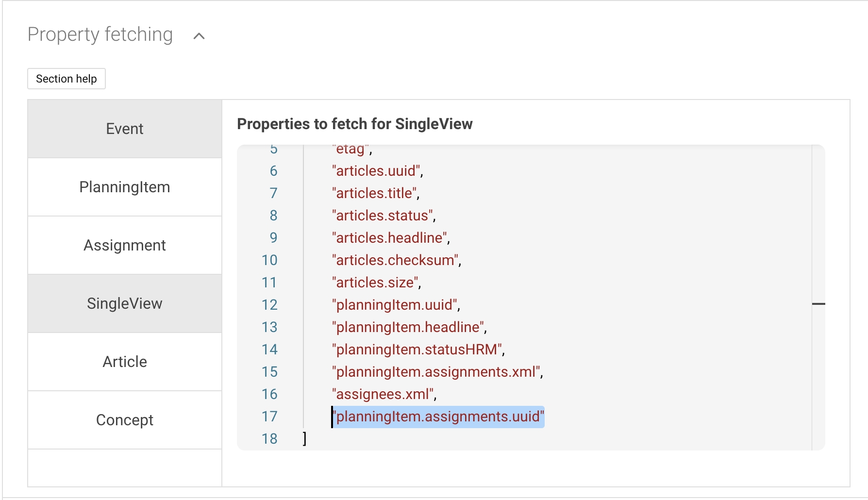
Task: Switch to the Assignment tab
Action: (x=125, y=245)
